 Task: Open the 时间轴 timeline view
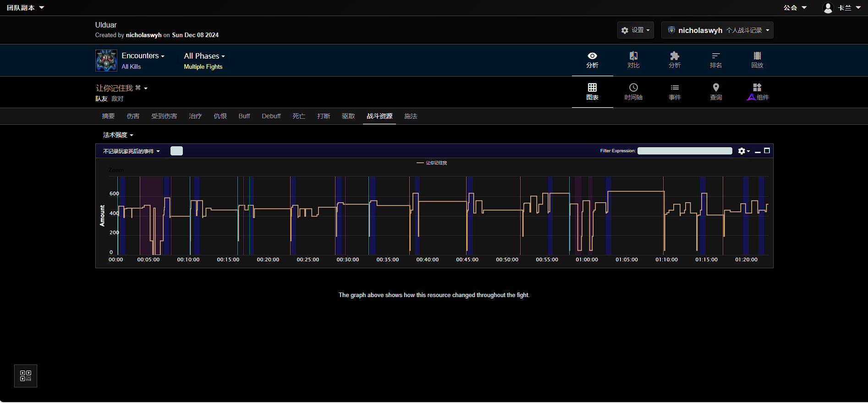(x=634, y=92)
